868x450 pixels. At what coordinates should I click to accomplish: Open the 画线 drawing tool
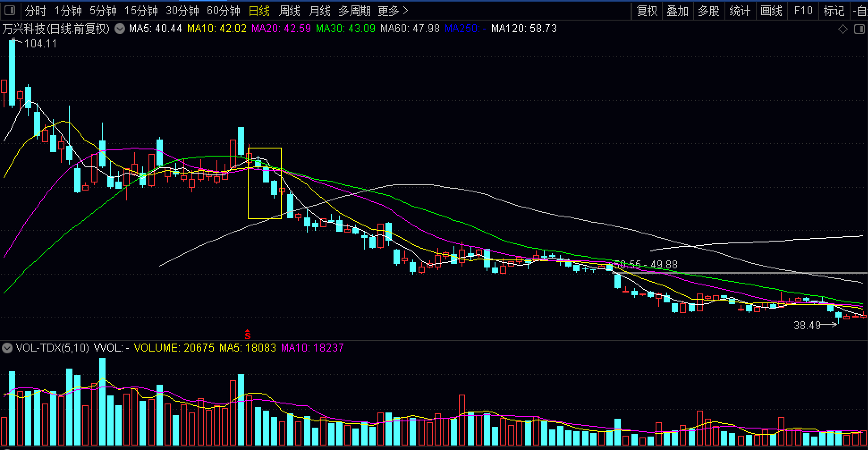(771, 11)
